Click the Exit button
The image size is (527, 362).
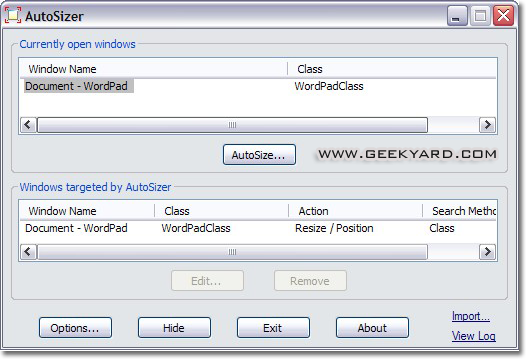(273, 327)
